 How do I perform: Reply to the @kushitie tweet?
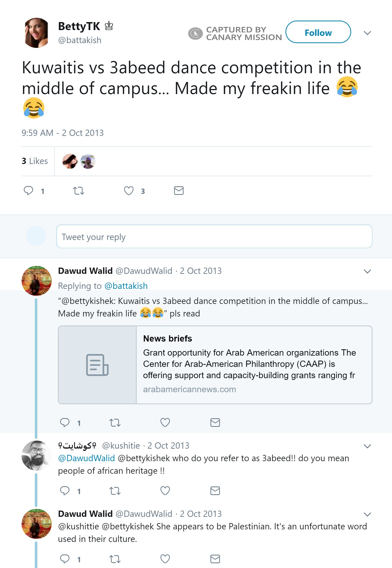point(65,491)
